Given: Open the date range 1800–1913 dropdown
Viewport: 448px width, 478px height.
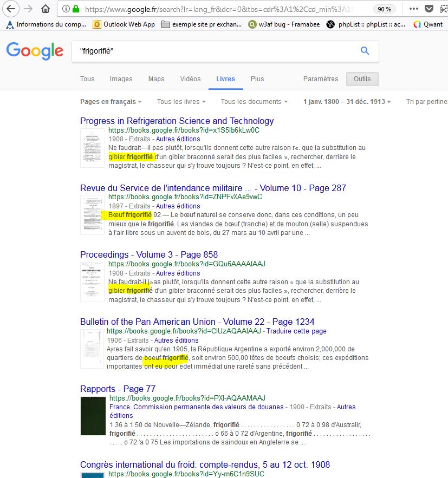Looking at the screenshot, I should [x=347, y=102].
